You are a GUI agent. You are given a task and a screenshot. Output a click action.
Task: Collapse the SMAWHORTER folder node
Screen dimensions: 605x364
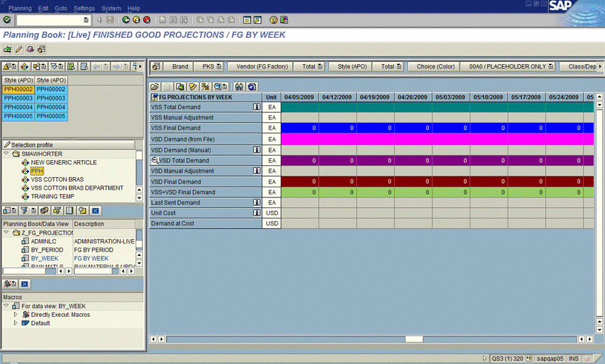click(x=6, y=154)
